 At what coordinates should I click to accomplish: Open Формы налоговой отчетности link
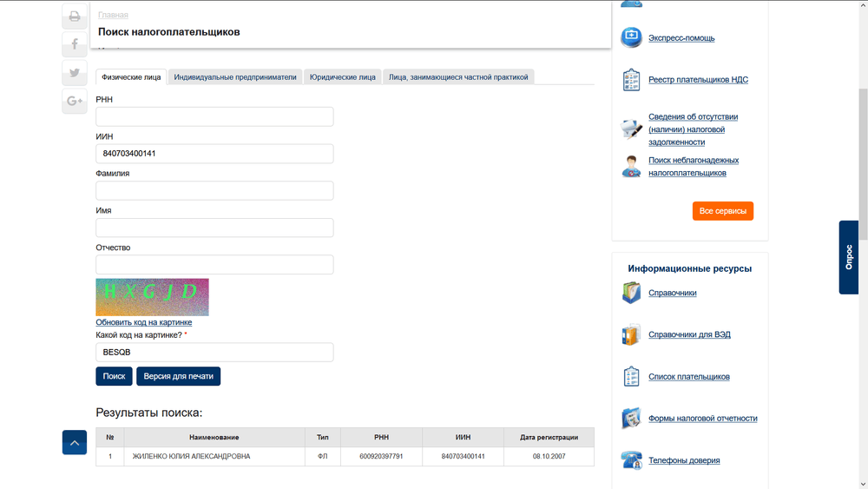pos(703,418)
